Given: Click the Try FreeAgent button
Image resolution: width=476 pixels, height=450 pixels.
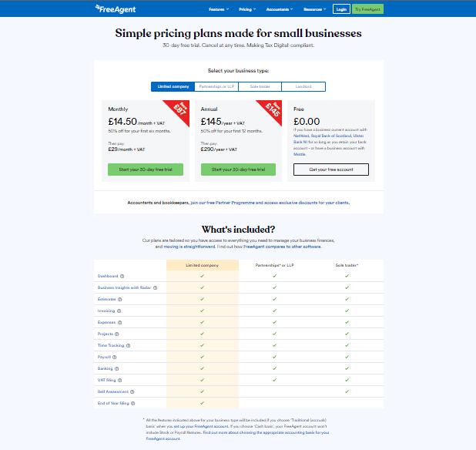Looking at the screenshot, I should [x=367, y=9].
